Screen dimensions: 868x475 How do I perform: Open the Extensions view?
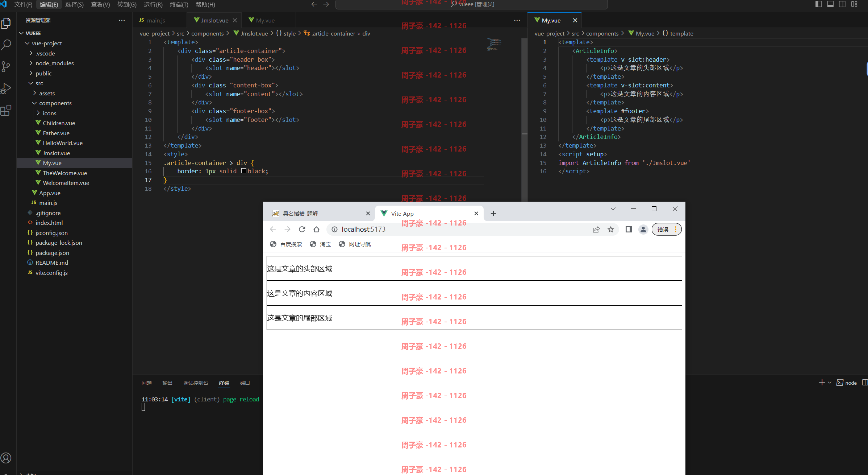pos(6,110)
